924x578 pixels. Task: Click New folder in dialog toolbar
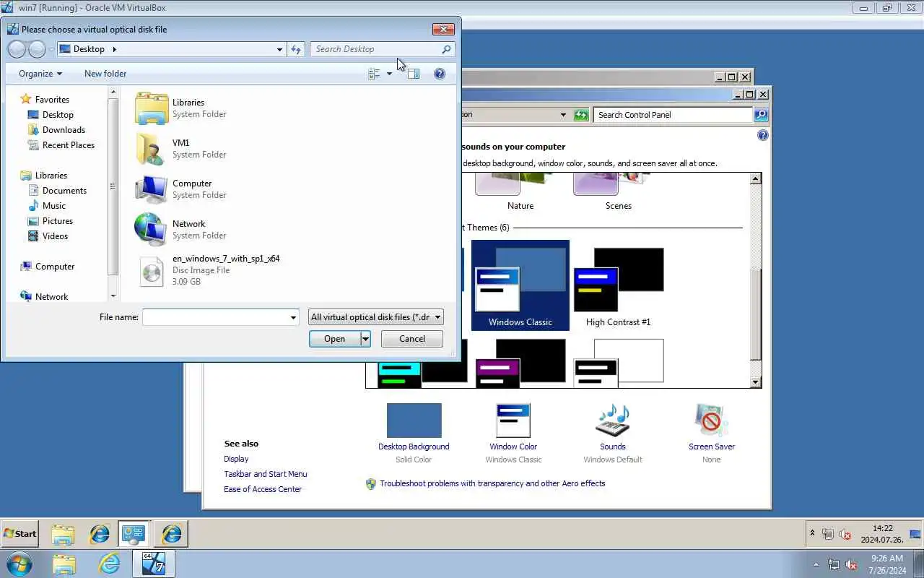(105, 74)
